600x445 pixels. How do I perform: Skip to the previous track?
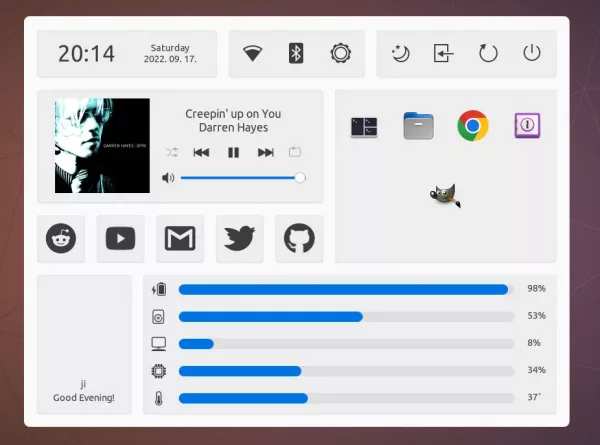pos(201,153)
